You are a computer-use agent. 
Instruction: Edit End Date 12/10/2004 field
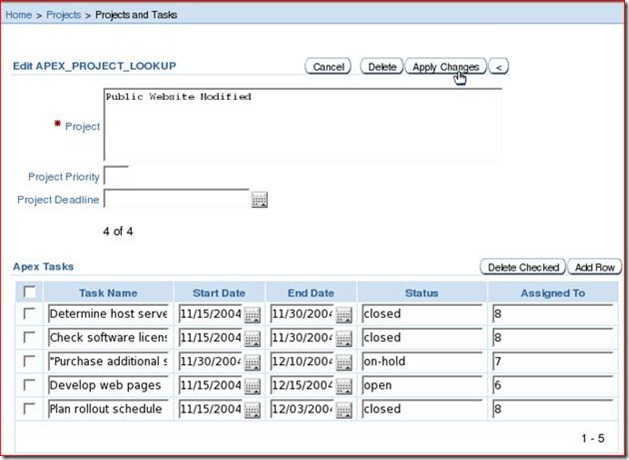point(302,361)
